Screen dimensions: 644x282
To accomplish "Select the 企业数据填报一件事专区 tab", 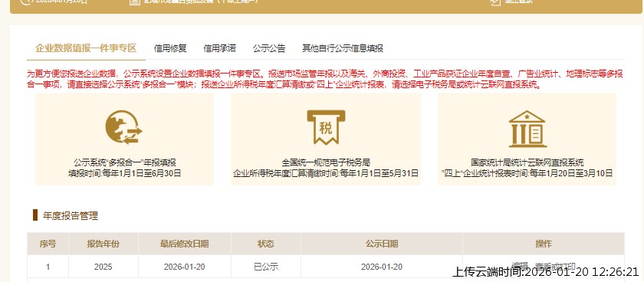I will coord(86,48).
